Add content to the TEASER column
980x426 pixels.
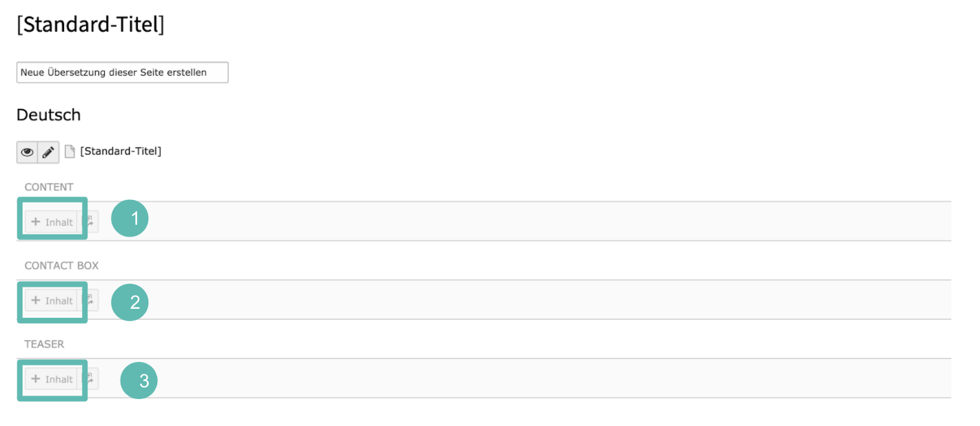tap(52, 379)
